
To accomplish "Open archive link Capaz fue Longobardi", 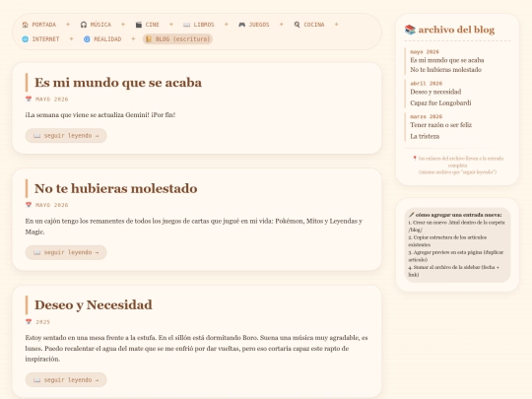I will click(440, 102).
